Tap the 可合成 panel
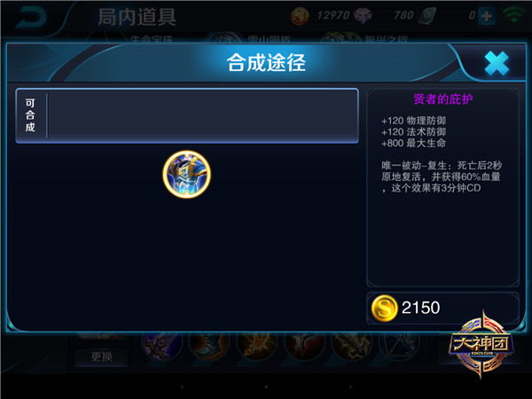Viewport: 532px width, 399px height. click(x=187, y=115)
